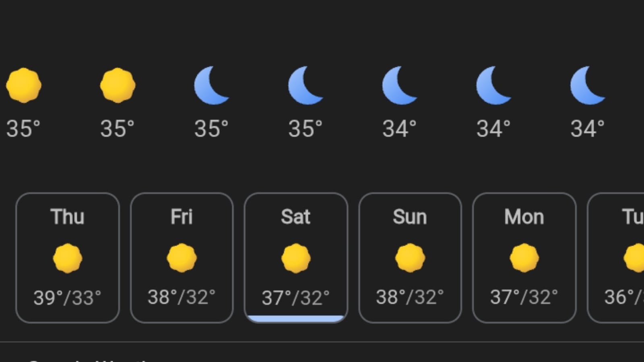Click the sun icon in Sun card
The height and width of the screenshot is (362, 644).
(410, 258)
